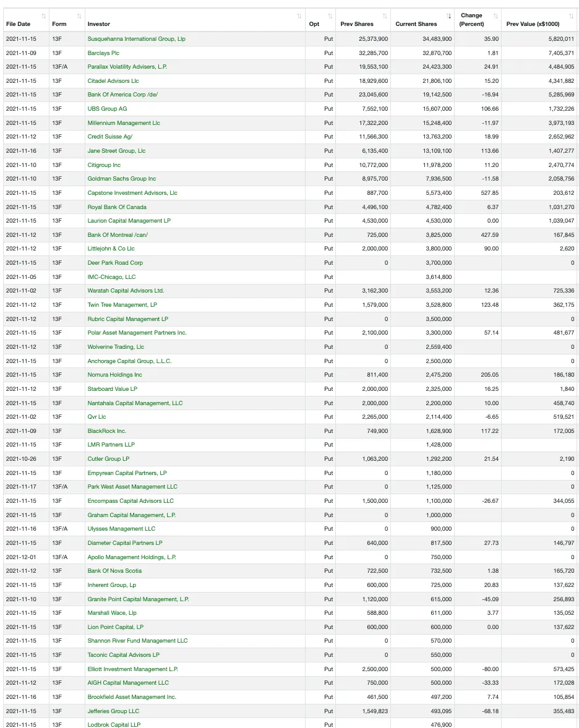
Task: Open Empyrean Capital Partners, LP link
Action: point(127,473)
